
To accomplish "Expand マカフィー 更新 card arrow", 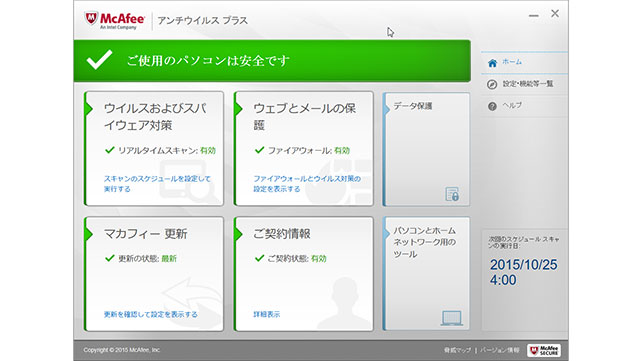I will (x=89, y=234).
